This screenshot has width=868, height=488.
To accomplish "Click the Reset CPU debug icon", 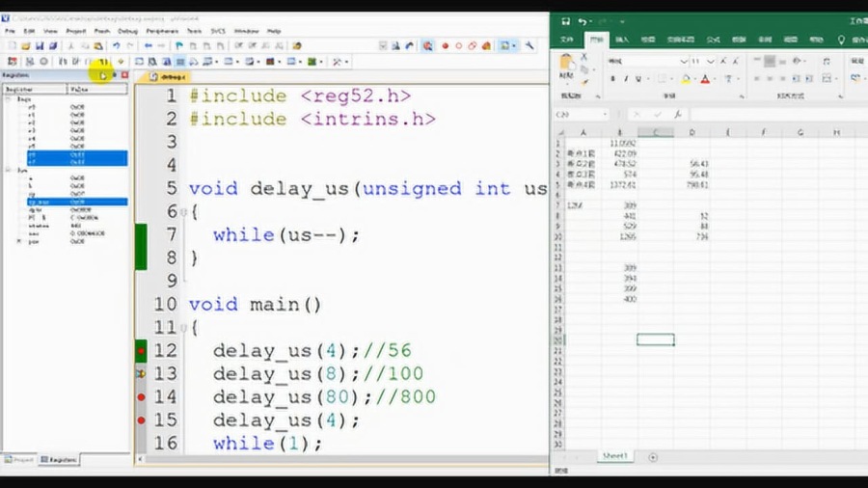I will click(x=13, y=62).
